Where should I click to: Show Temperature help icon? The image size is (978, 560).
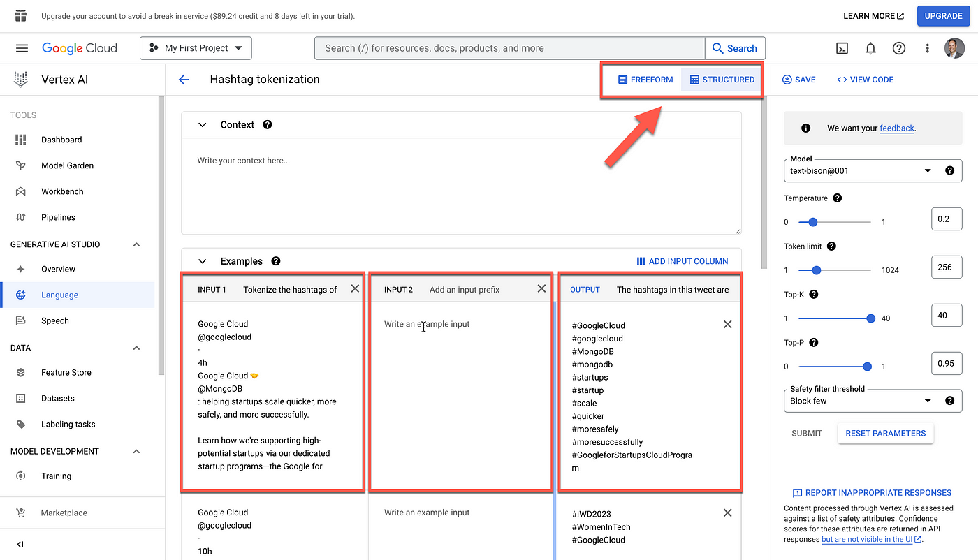click(838, 198)
